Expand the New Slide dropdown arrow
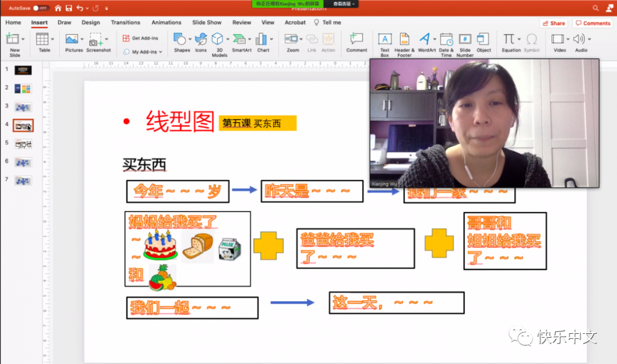617x364 pixels. tap(23, 39)
